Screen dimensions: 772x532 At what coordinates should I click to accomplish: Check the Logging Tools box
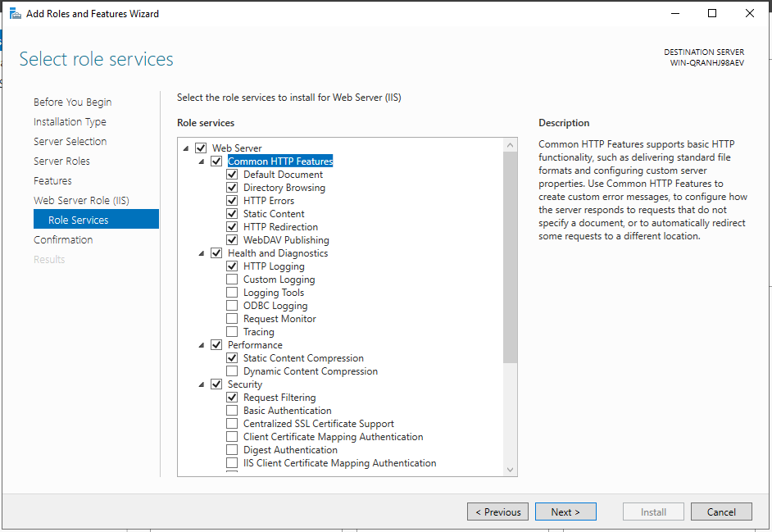click(x=232, y=293)
